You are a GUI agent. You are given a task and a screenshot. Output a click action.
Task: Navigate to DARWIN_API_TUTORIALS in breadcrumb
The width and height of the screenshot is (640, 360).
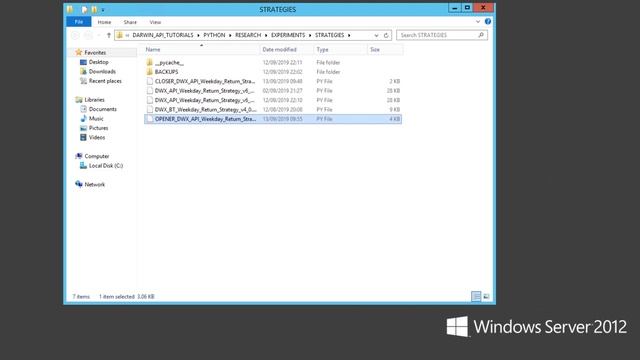click(163, 35)
